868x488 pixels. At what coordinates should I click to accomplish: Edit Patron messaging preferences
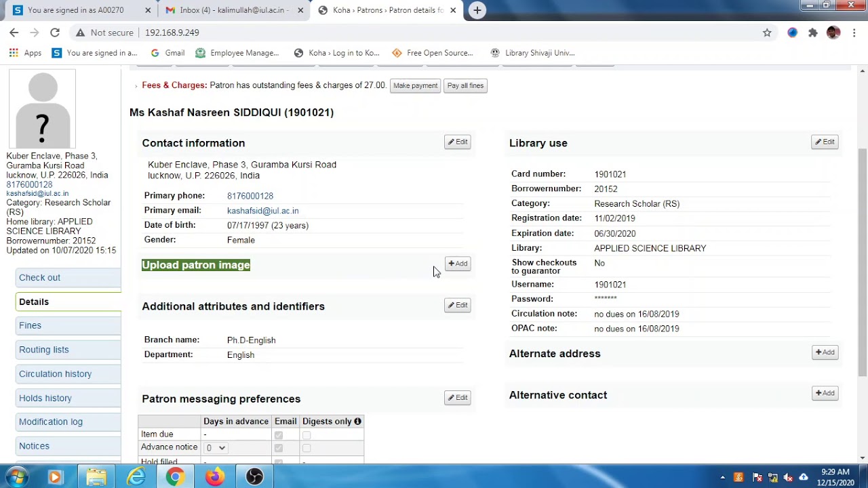point(458,398)
